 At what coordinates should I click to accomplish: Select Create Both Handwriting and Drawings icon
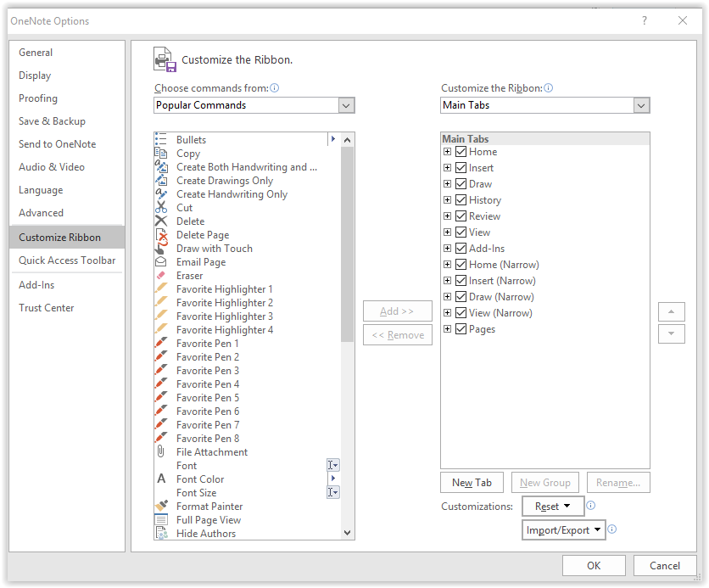coord(161,166)
